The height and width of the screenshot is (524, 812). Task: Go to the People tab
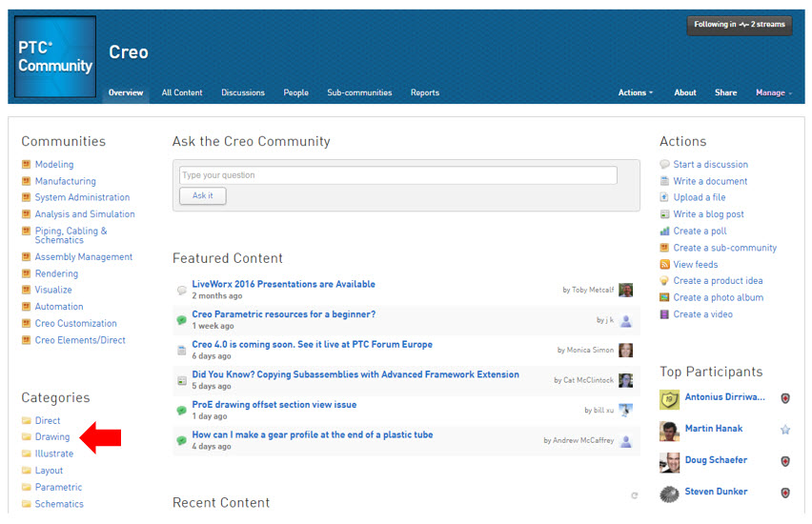(x=295, y=92)
